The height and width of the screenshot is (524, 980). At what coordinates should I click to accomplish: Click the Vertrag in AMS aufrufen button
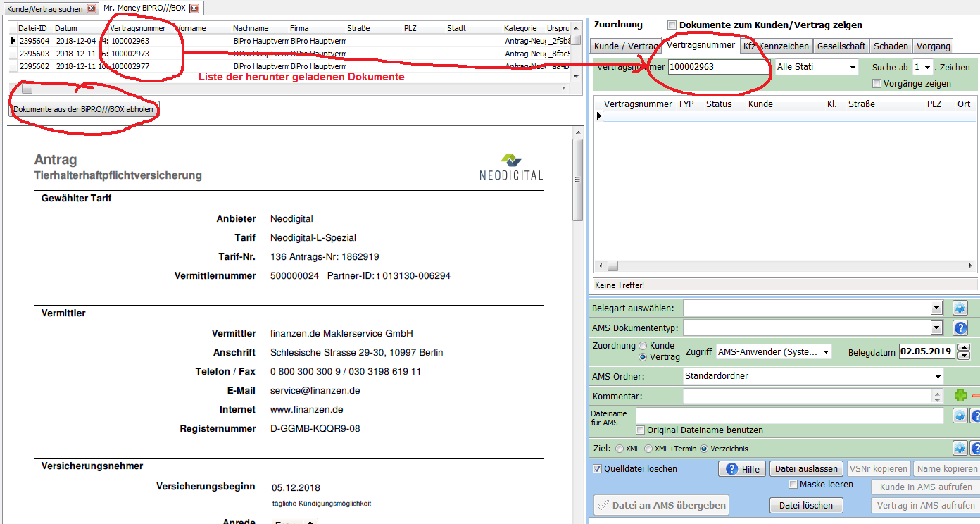[926, 506]
